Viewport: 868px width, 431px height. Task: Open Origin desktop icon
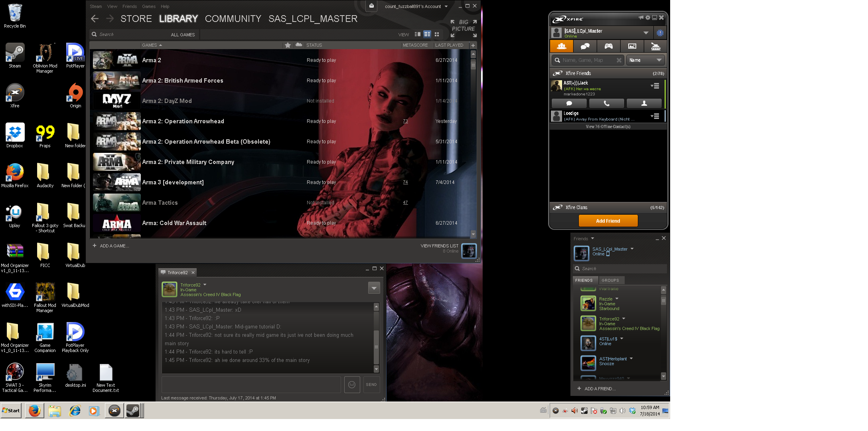[75, 95]
